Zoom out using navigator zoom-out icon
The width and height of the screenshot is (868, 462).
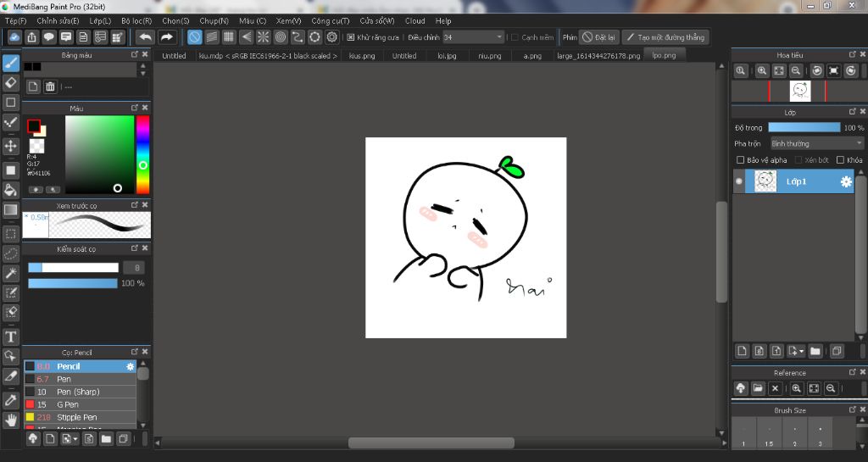pyautogui.click(x=795, y=71)
